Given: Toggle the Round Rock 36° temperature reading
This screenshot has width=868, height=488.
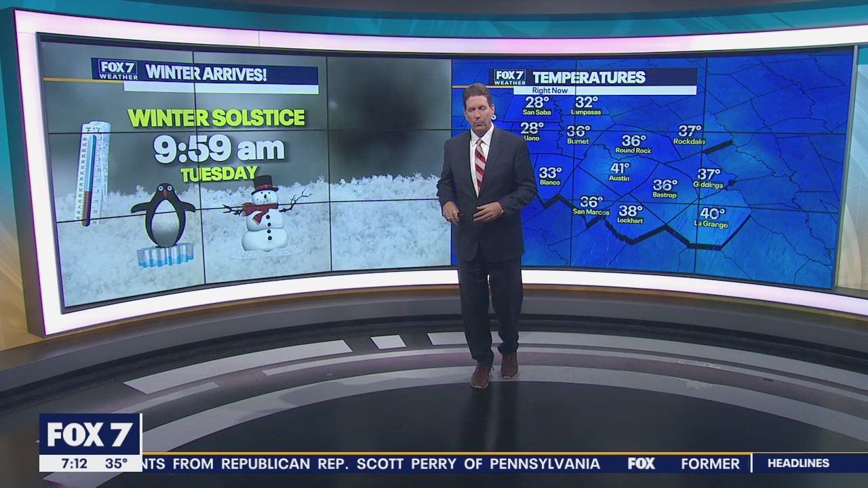Looking at the screenshot, I should click(632, 145).
